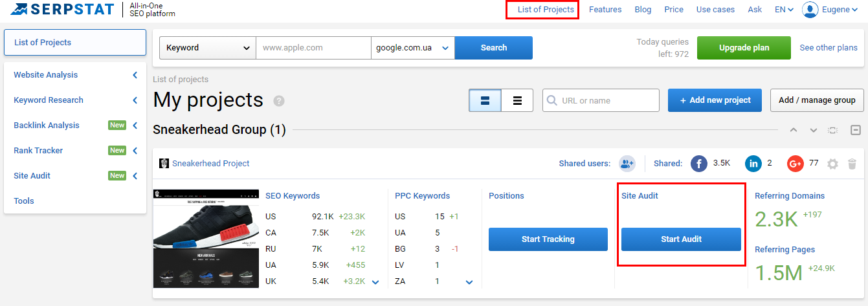Open List of Projects in the top navigation
This screenshot has height=306, width=868.
546,10
